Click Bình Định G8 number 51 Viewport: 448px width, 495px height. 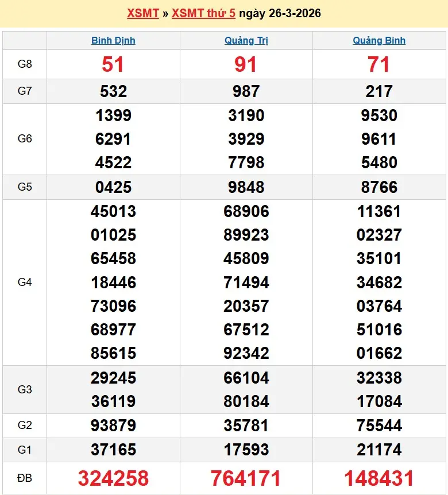click(113, 64)
